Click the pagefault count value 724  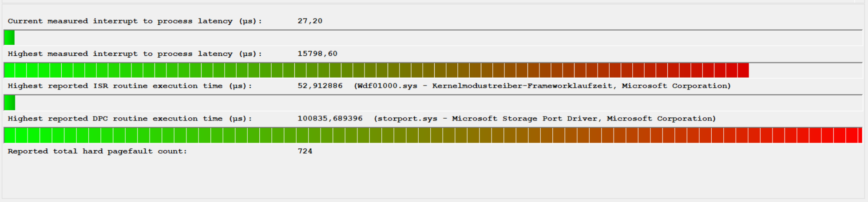pyautogui.click(x=305, y=151)
